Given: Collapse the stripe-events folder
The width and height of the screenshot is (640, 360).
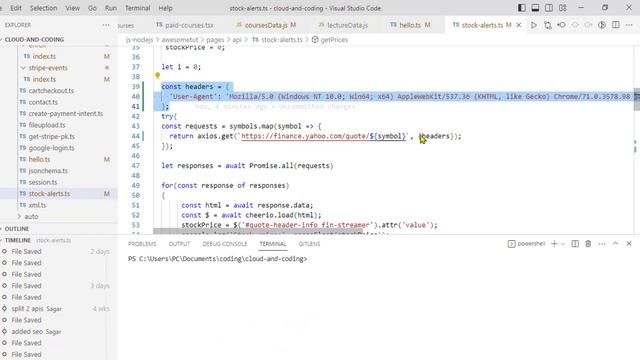Looking at the screenshot, I should click(x=48, y=68).
